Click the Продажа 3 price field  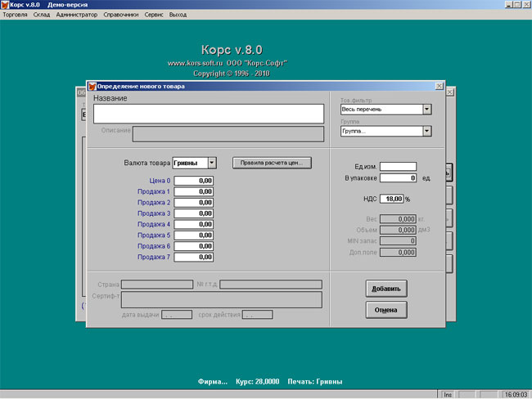click(x=194, y=213)
